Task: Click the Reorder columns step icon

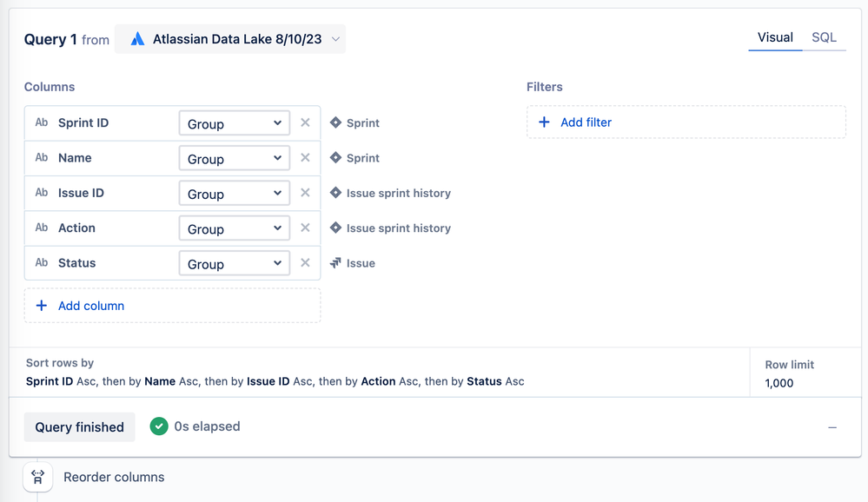Action: [x=37, y=477]
